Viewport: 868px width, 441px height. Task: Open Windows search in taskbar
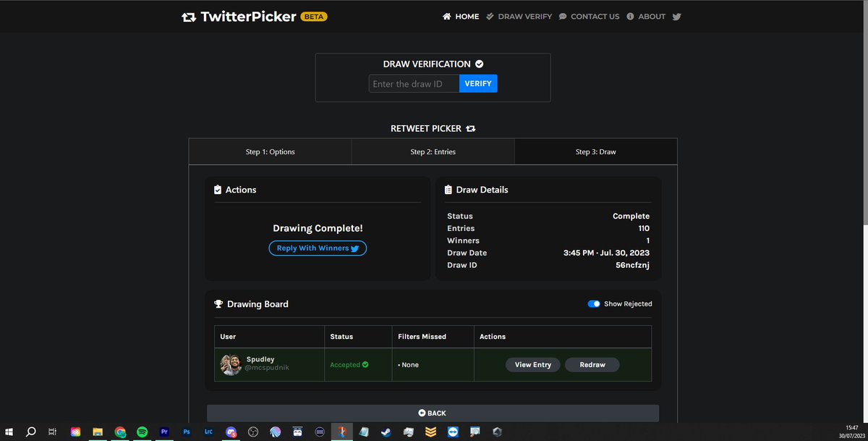click(30, 432)
